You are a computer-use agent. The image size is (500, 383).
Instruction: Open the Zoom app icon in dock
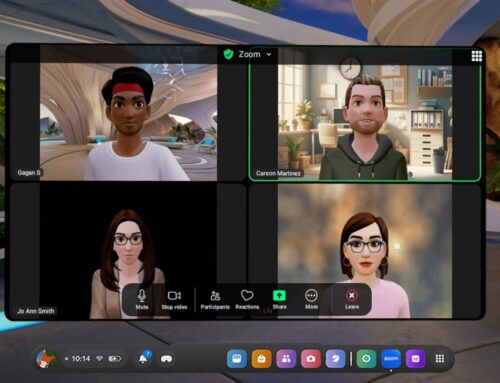pos(391,359)
